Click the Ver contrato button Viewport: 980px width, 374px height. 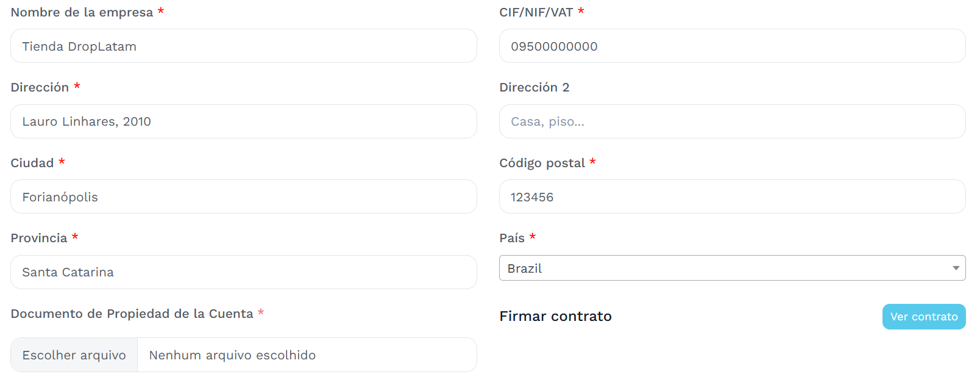tap(923, 317)
